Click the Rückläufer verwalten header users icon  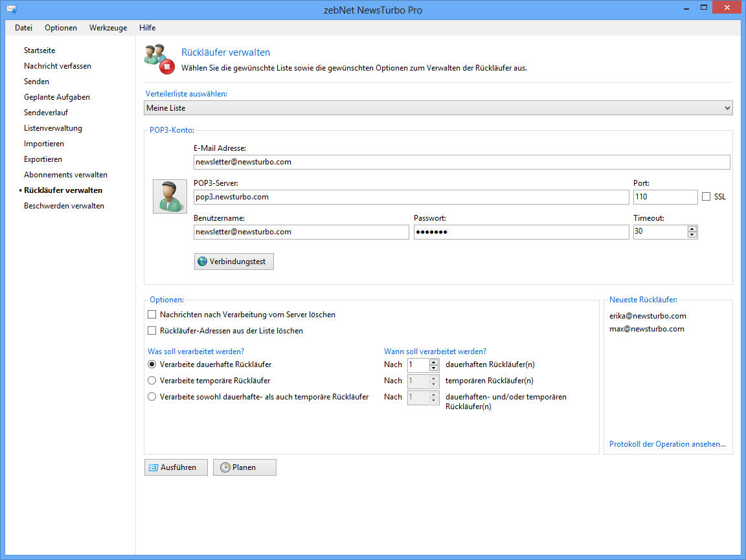click(159, 59)
